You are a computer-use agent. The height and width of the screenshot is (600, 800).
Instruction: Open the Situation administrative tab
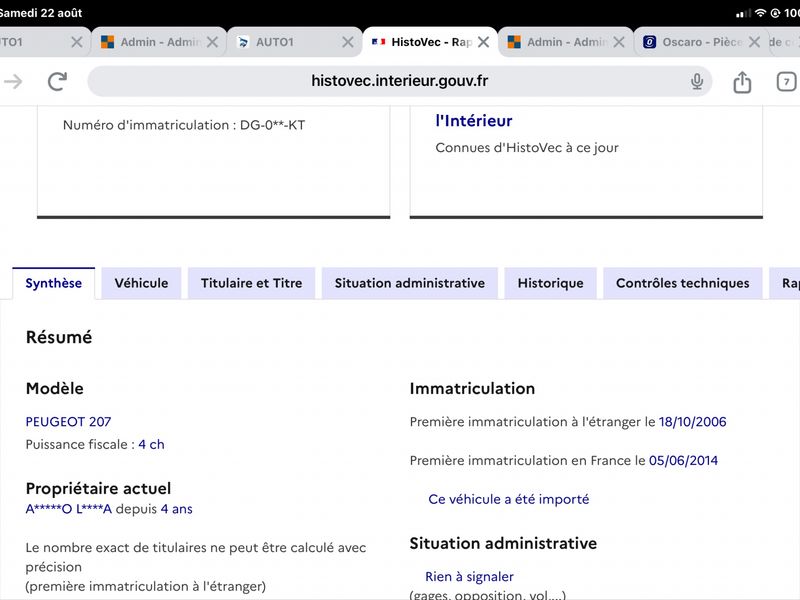pos(410,283)
